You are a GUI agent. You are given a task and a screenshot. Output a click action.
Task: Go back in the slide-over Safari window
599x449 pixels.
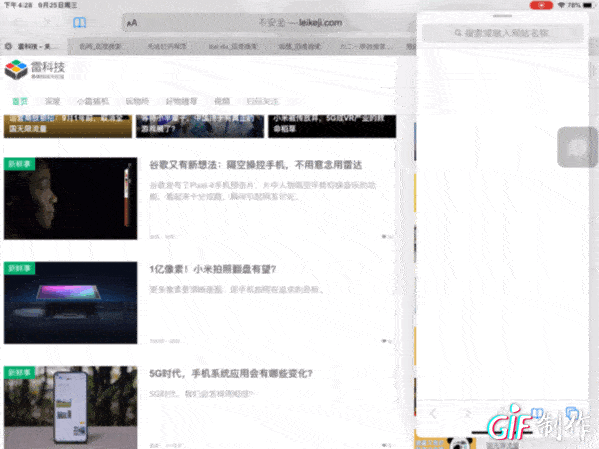pos(433,413)
